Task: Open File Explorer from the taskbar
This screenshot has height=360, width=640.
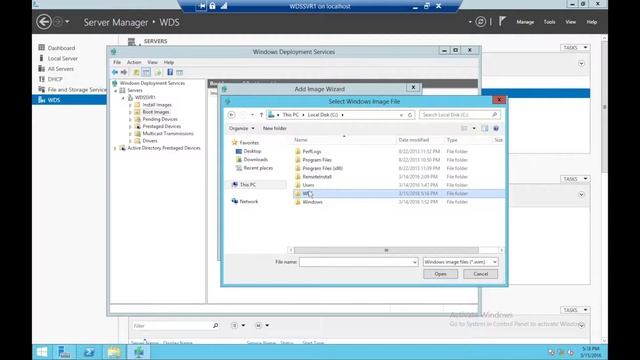Action: tap(114, 352)
